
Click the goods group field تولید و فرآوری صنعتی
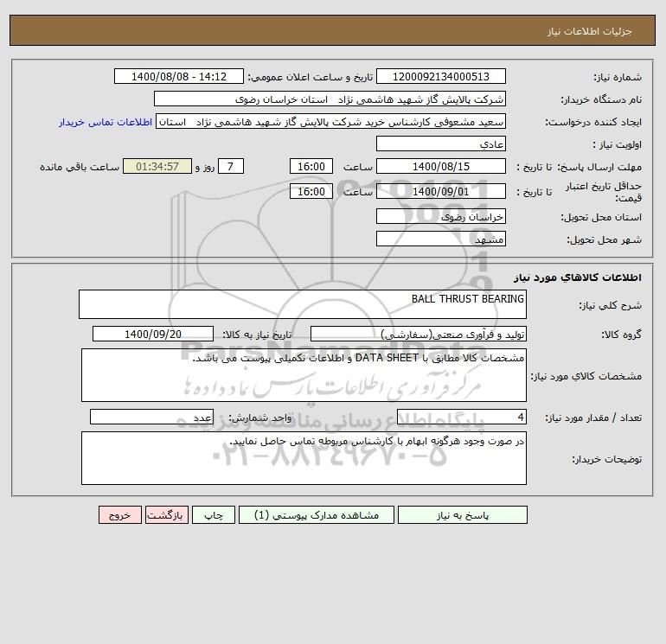(419, 334)
